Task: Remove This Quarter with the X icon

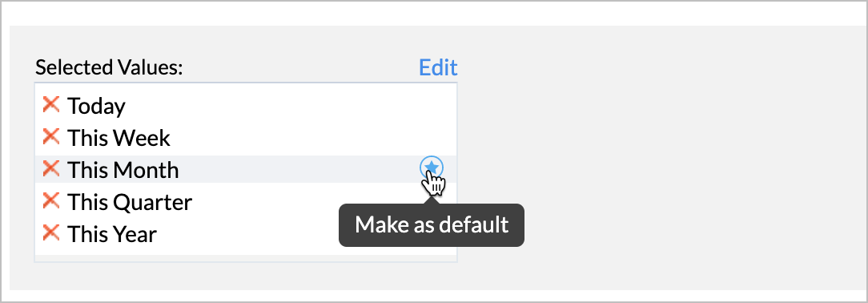Action: (51, 200)
